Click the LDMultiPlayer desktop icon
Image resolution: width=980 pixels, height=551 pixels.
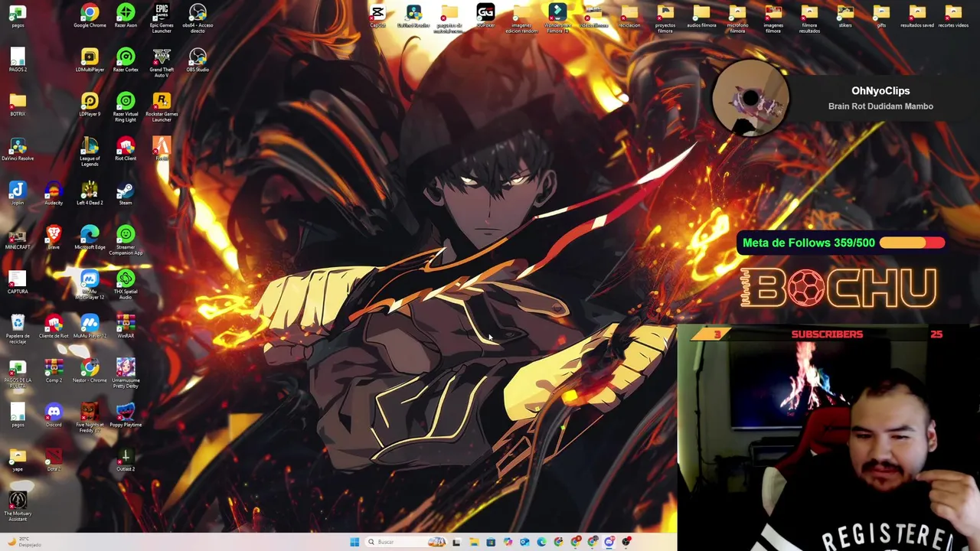(x=90, y=60)
